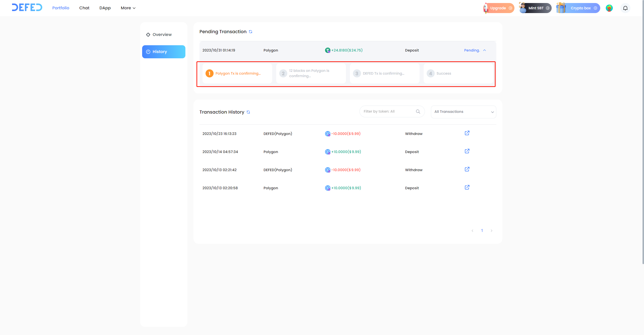Focus the Filter by token input field
The image size is (644, 335).
coord(387,112)
